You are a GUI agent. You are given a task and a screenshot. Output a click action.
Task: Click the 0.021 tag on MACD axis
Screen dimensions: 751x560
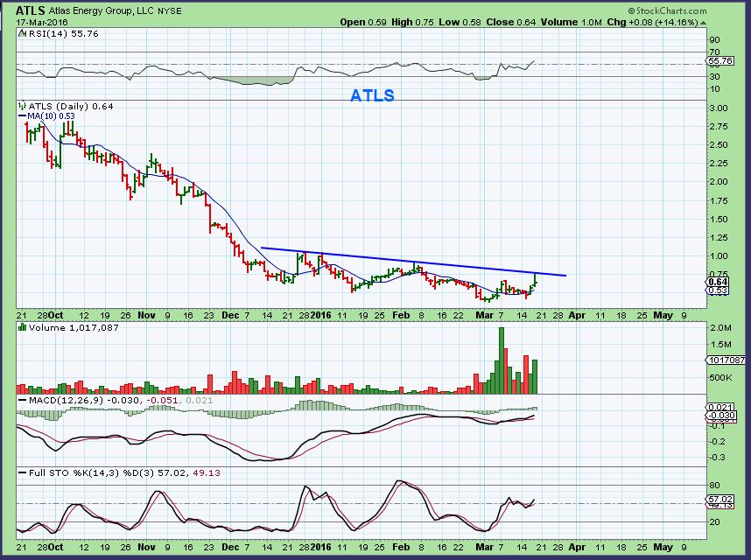pos(721,408)
